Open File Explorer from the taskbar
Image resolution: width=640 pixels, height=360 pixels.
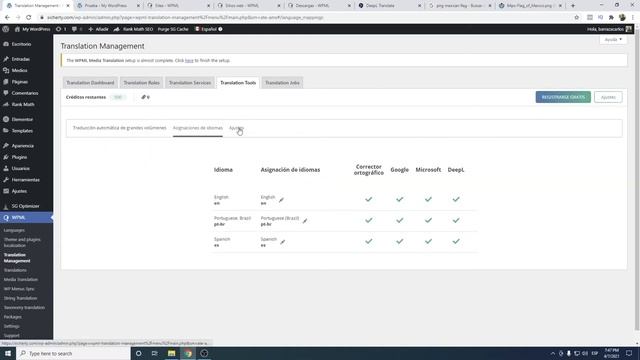171,353
